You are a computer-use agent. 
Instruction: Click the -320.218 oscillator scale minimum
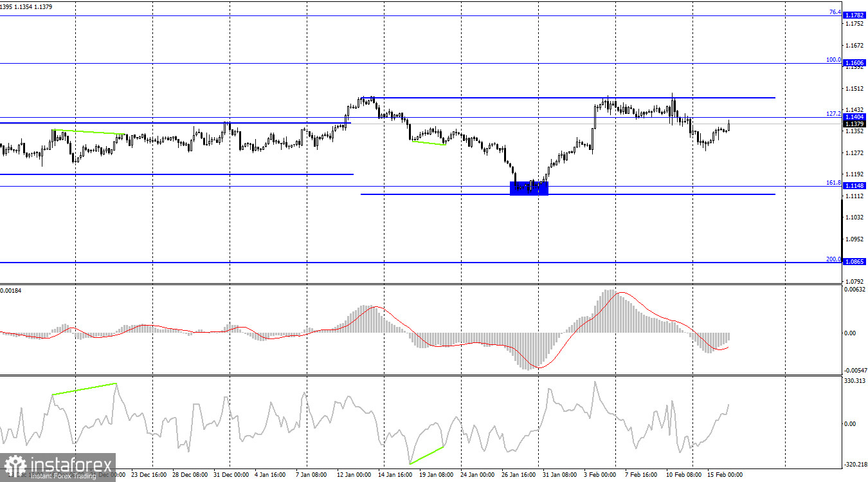854,465
